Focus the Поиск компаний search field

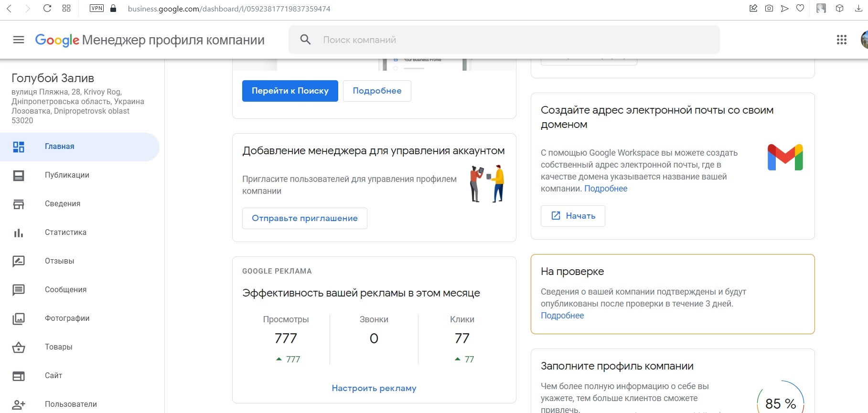tap(504, 40)
